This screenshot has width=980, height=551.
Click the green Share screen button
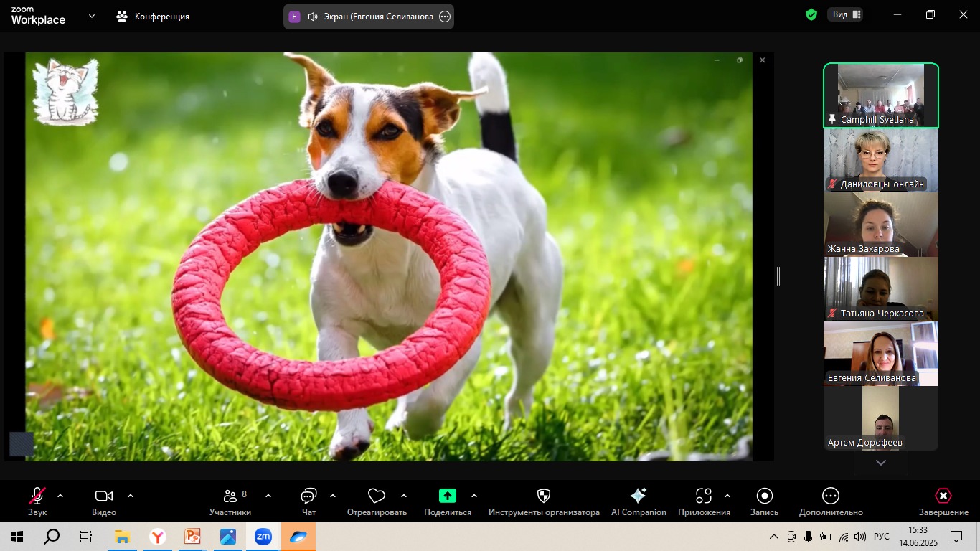coord(448,496)
